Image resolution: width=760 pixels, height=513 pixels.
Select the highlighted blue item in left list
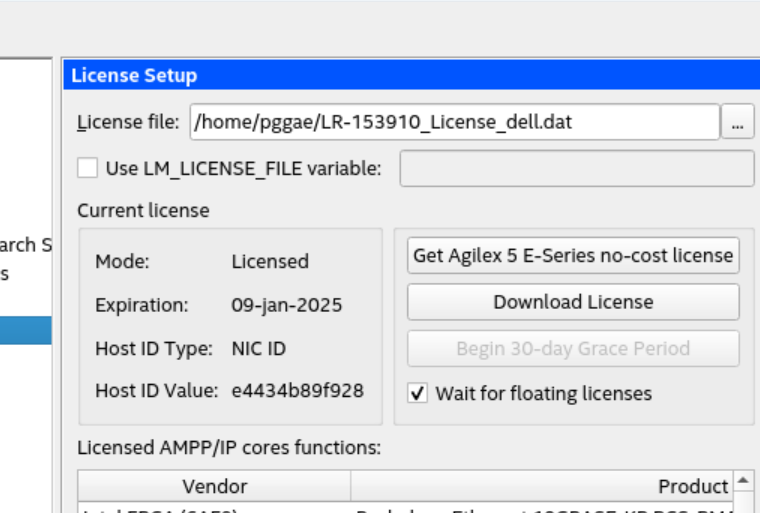[26, 331]
